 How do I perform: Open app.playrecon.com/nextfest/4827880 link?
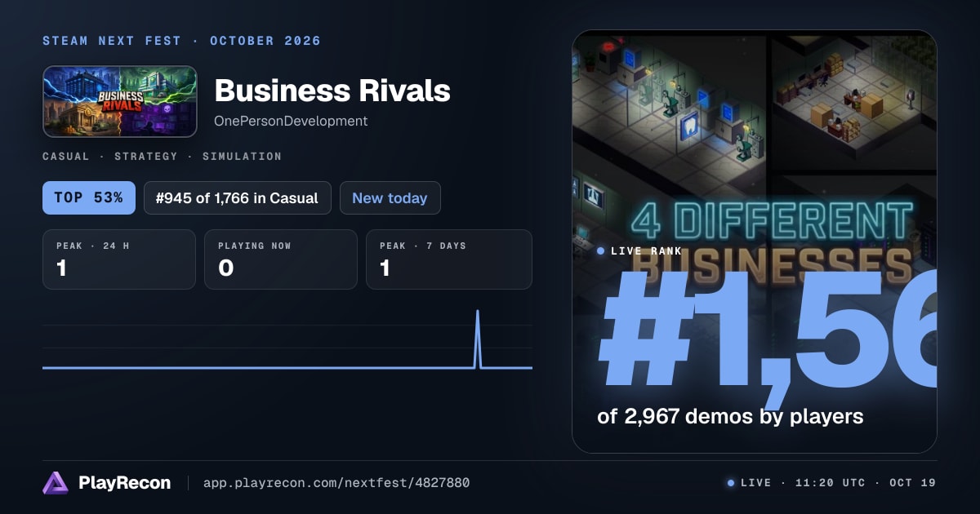[x=336, y=483]
